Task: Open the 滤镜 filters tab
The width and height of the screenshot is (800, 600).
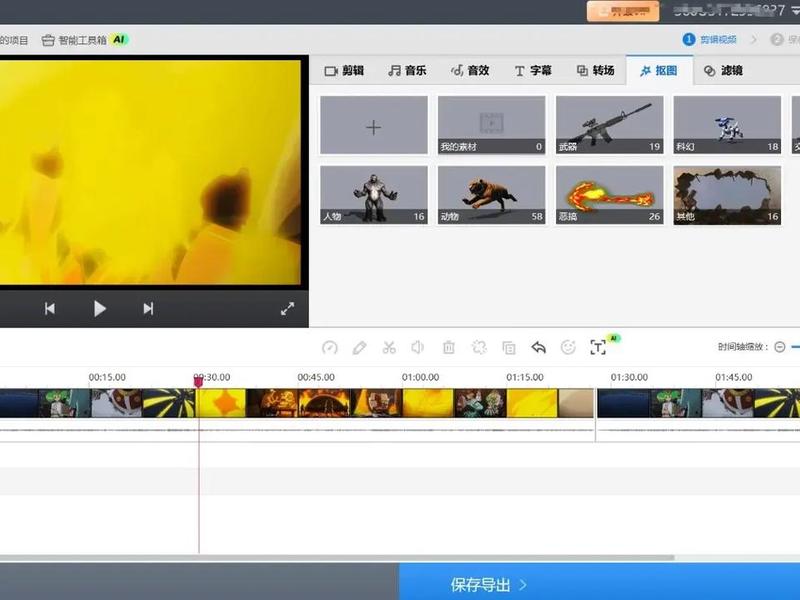Action: point(723,70)
